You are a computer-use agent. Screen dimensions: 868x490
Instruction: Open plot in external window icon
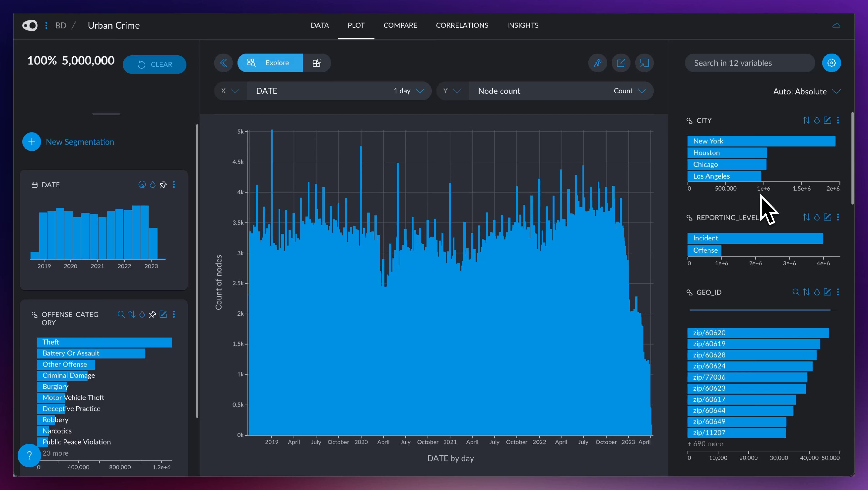pos(621,63)
